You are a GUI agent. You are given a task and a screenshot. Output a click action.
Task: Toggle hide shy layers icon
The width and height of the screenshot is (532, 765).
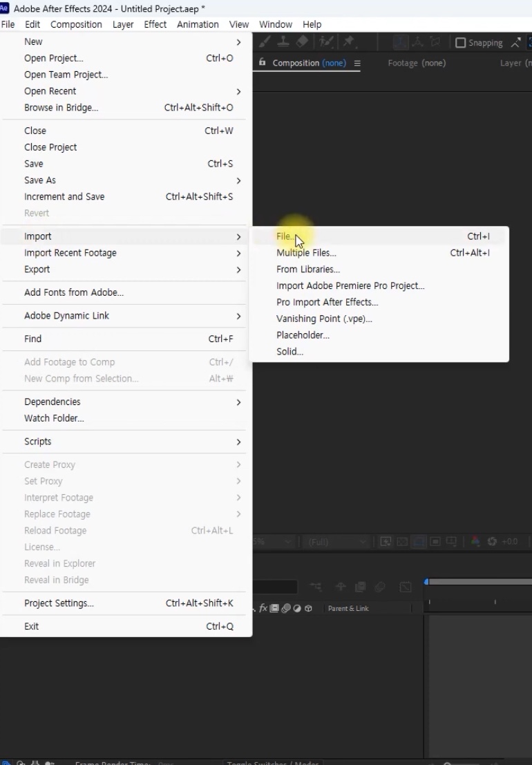click(x=341, y=587)
